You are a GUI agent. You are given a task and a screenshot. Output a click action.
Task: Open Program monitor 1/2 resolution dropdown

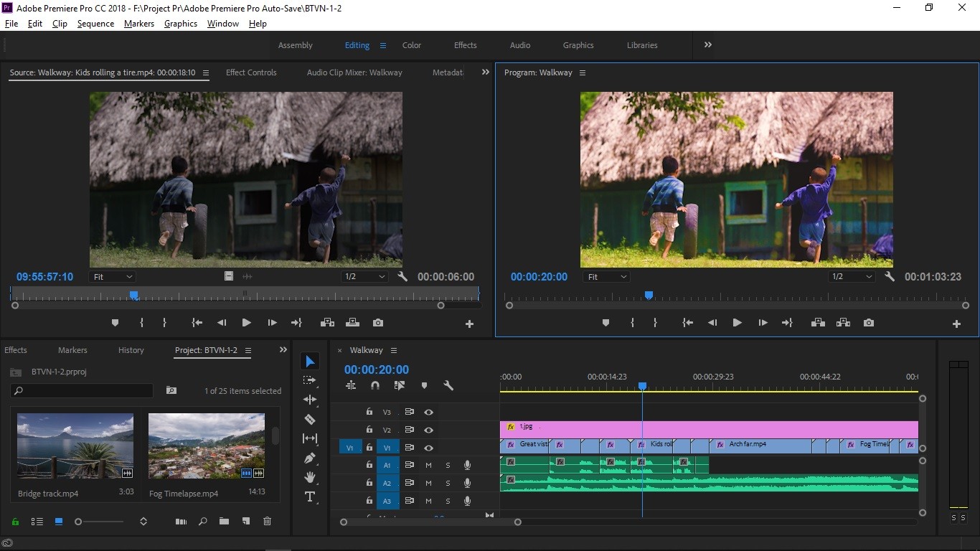[852, 277]
